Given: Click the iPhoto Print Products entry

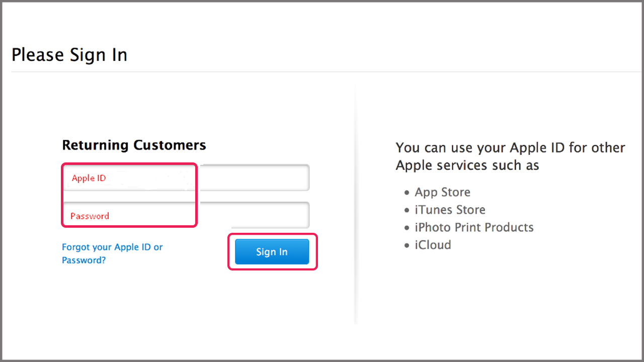Looking at the screenshot, I should [x=474, y=227].
